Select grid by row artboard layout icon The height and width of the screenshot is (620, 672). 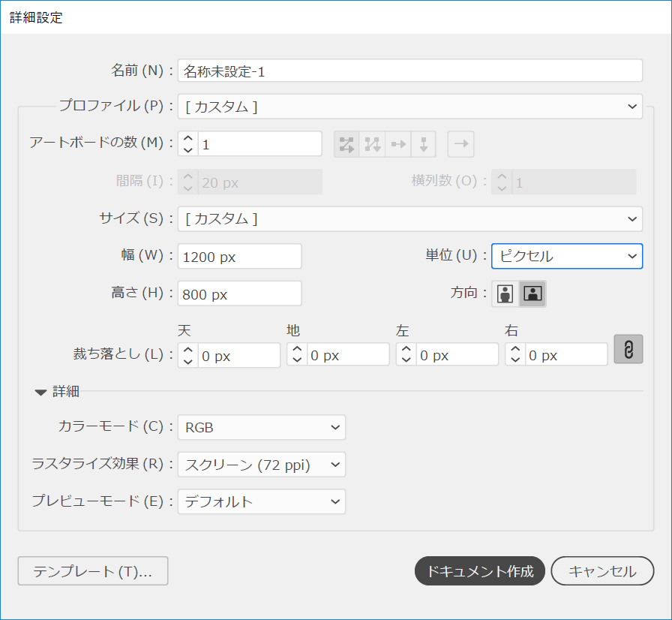[346, 144]
